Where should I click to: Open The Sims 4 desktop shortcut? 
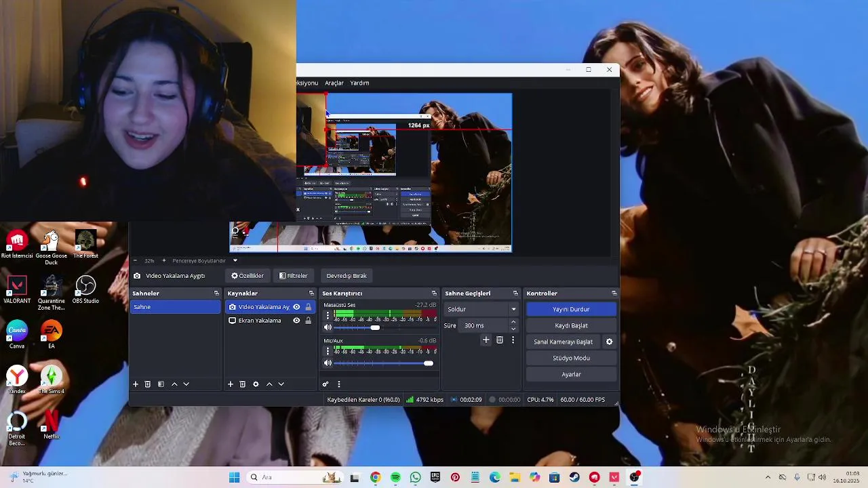[52, 380]
